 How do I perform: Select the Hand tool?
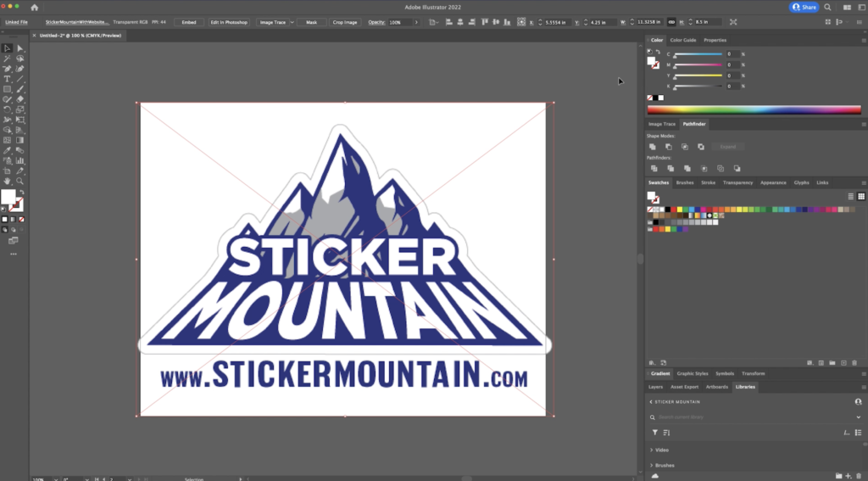[7, 182]
